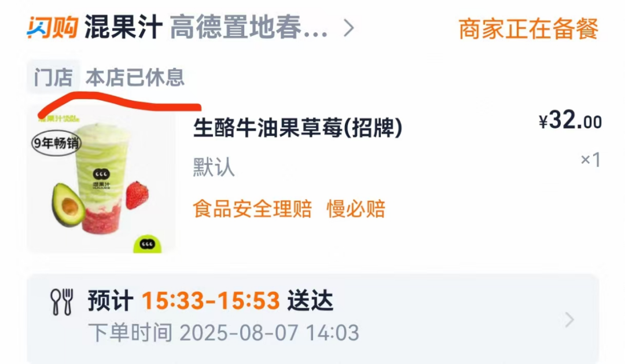The image size is (625, 364).
Task: Select the 门店 tag label
Action: (x=53, y=77)
